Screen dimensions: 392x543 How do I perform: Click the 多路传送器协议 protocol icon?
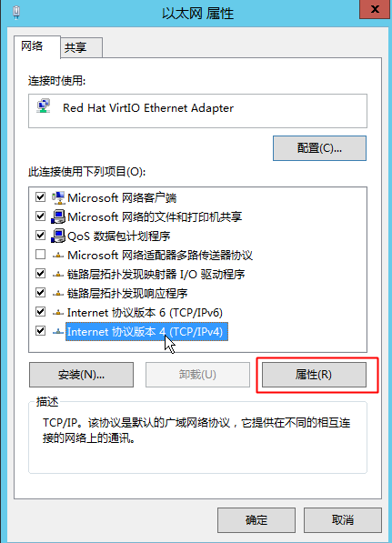[58, 256]
